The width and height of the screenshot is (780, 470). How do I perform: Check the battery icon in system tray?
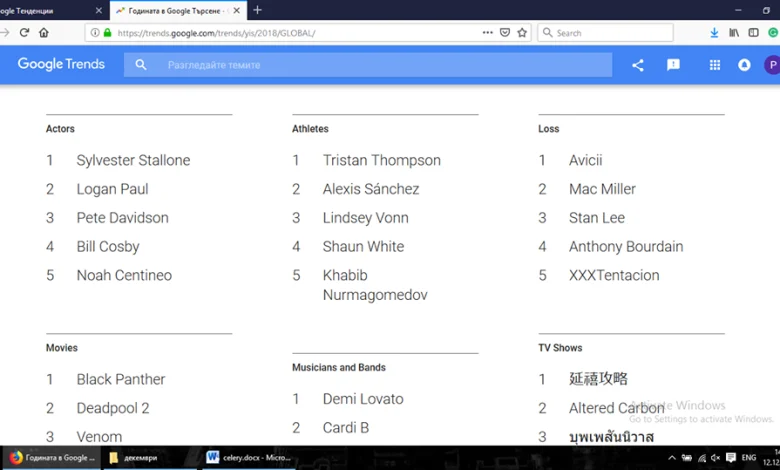point(686,458)
